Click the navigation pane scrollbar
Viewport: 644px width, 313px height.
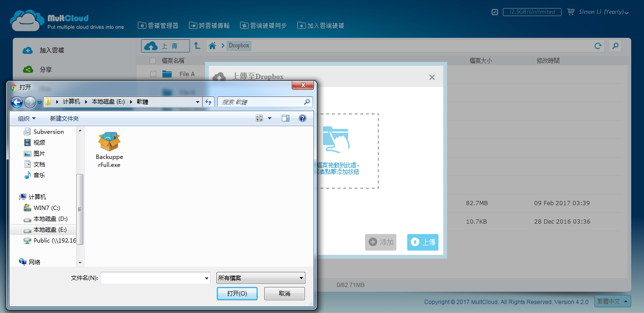click(x=80, y=209)
